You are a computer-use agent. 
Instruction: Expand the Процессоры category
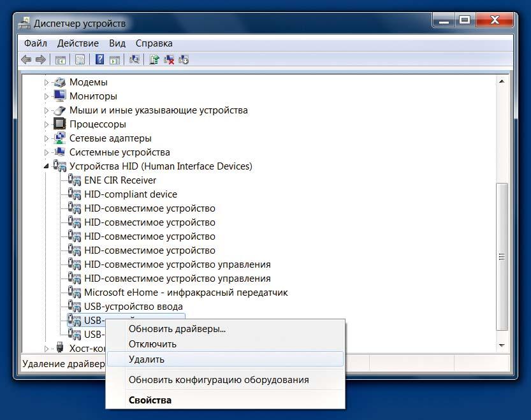[x=47, y=124]
